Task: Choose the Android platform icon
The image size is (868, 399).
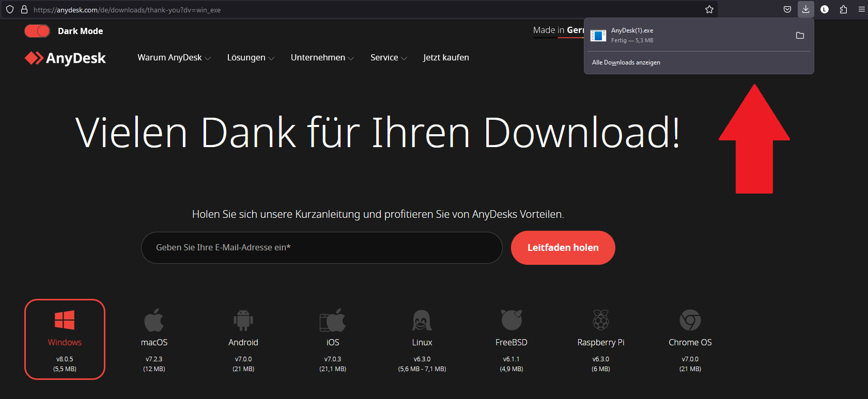Action: [243, 321]
